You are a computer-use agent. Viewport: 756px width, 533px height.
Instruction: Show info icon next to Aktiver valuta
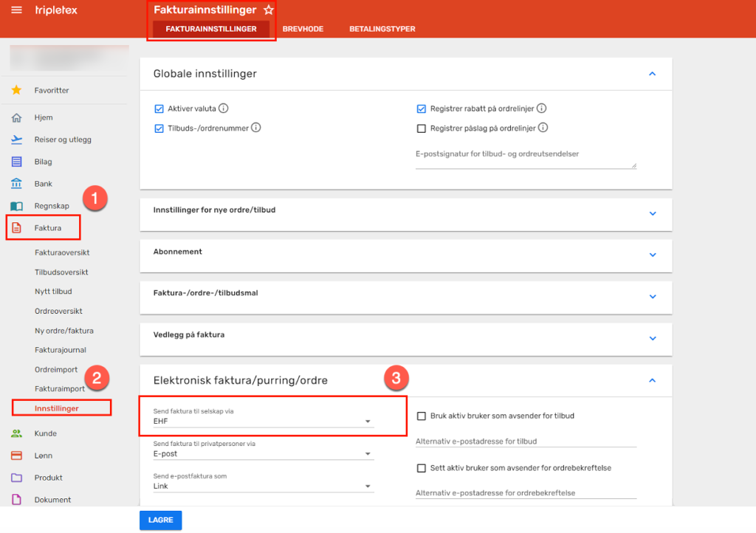pyautogui.click(x=224, y=109)
